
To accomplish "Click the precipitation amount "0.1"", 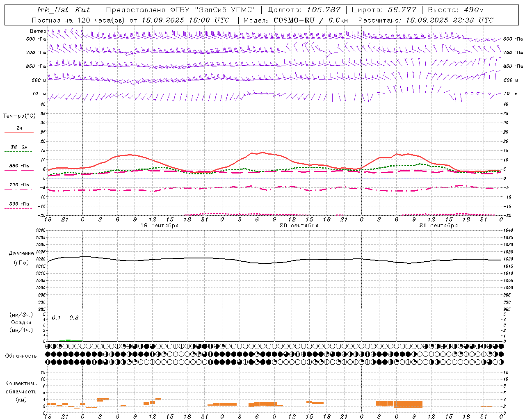I will tap(56, 317).
